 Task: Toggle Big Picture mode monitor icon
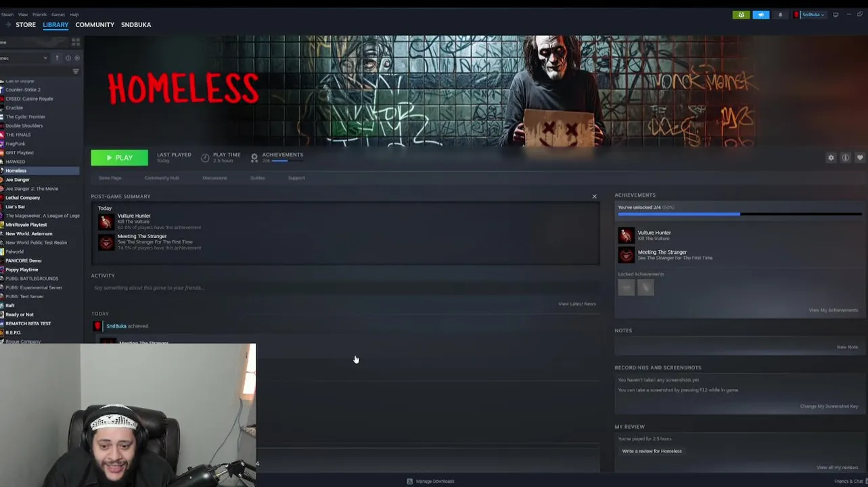(x=836, y=15)
